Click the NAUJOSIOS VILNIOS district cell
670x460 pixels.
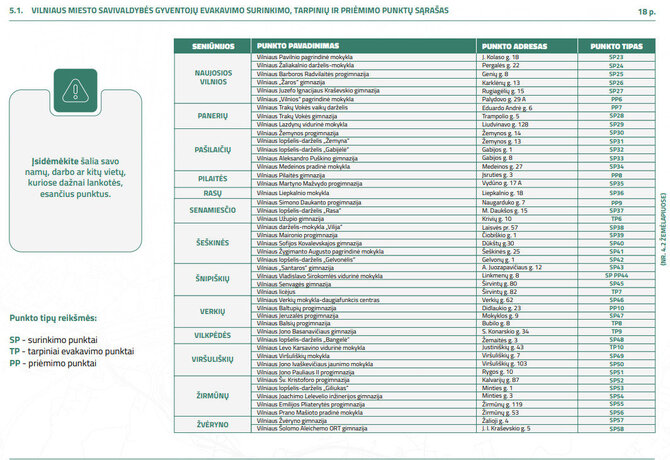pyautogui.click(x=213, y=78)
